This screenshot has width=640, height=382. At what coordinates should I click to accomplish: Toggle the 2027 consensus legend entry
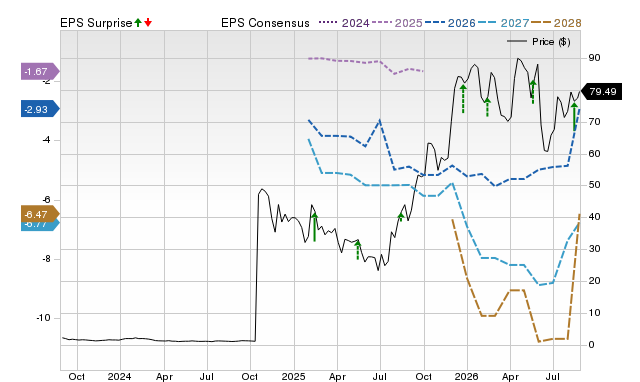[503, 23]
